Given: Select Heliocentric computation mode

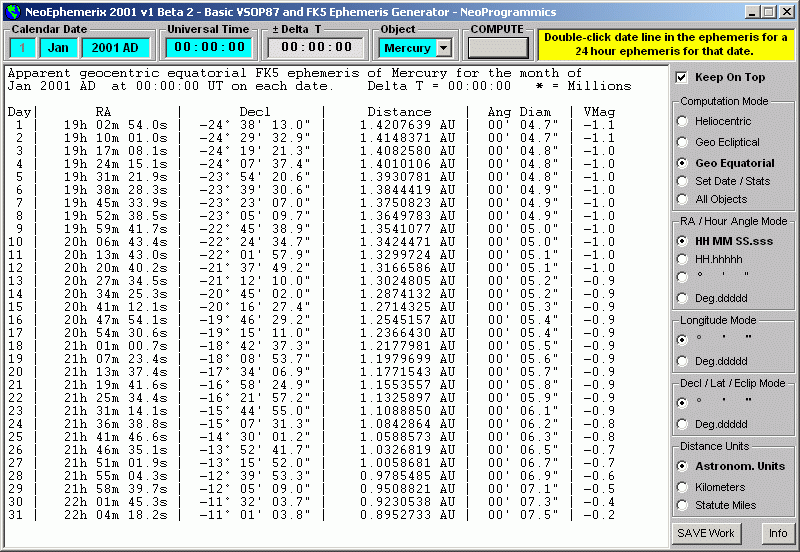Looking at the screenshot, I should 682,121.
